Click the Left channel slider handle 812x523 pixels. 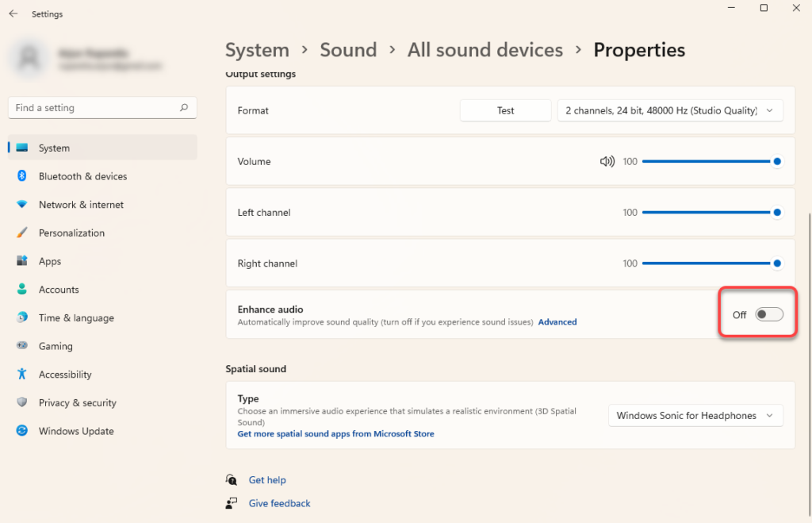[777, 213]
